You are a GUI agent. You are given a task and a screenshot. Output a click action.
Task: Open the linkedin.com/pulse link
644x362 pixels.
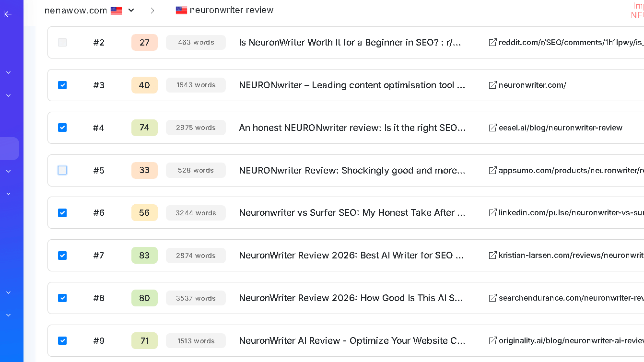(x=571, y=212)
